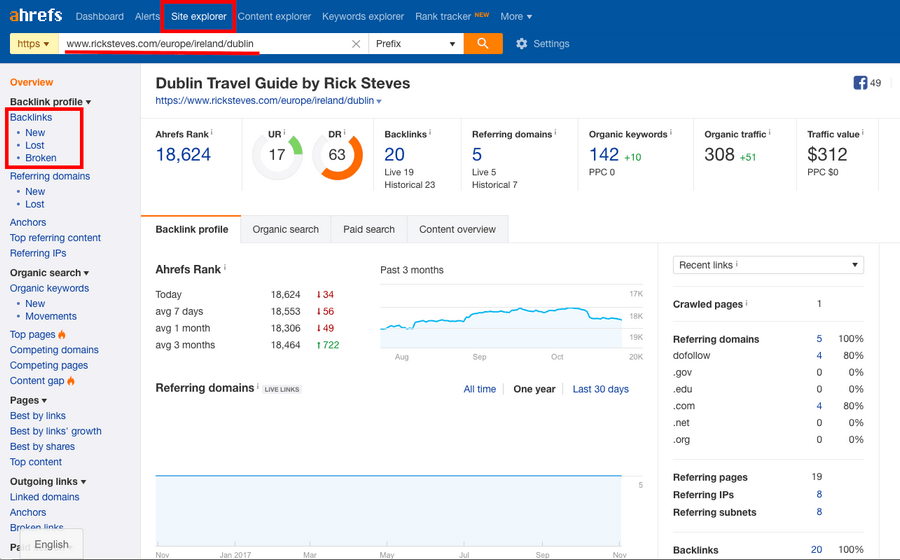
Task: Open Movements under Organic keywords
Action: (51, 316)
